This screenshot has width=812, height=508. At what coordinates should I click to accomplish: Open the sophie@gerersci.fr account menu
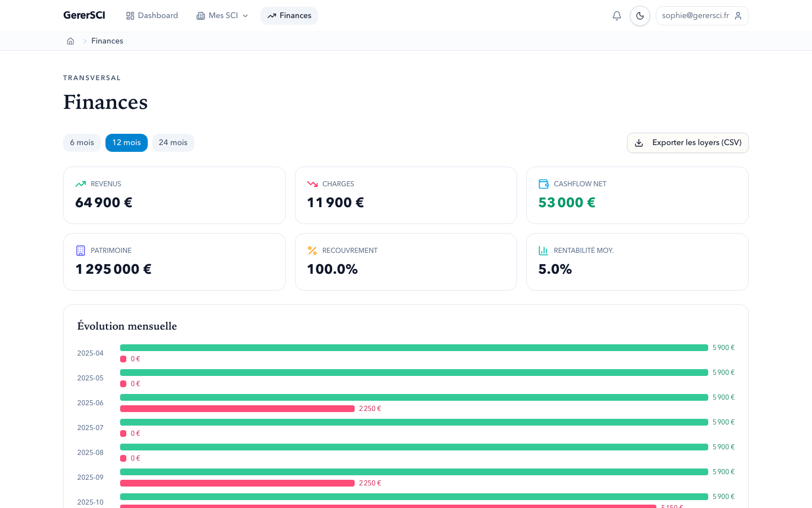coord(702,16)
